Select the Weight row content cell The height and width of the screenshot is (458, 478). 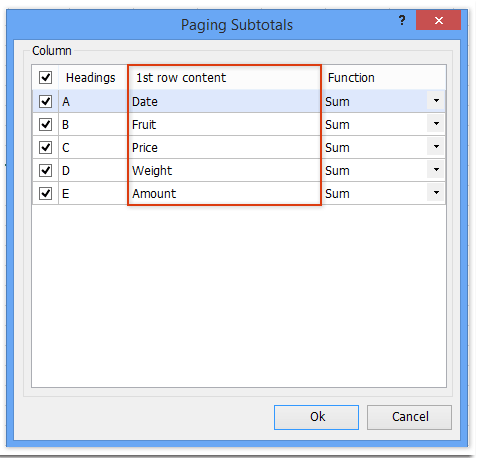224,170
